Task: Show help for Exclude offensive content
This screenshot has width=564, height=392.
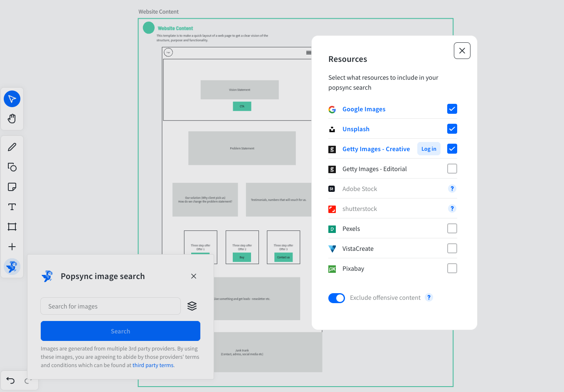Action: 429,297
